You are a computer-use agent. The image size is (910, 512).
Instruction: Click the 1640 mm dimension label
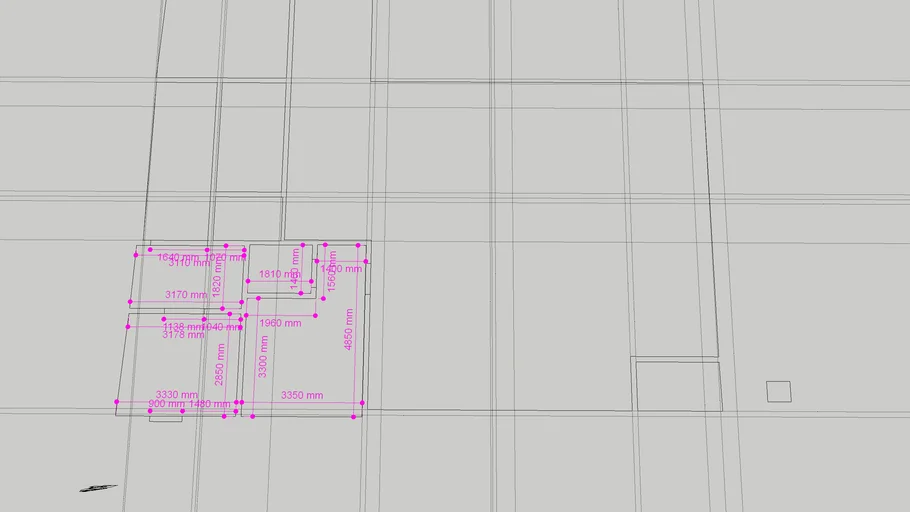tap(179, 257)
